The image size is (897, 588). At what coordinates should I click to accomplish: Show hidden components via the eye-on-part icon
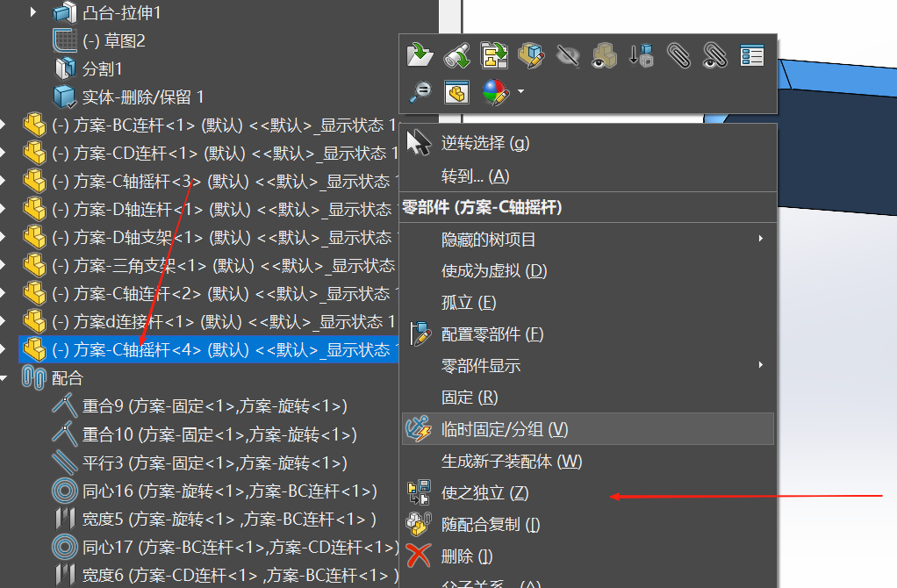[604, 55]
